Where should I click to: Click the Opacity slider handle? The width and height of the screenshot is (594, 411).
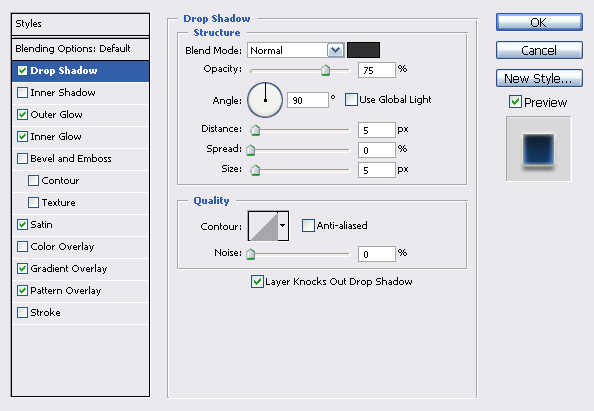325,70
